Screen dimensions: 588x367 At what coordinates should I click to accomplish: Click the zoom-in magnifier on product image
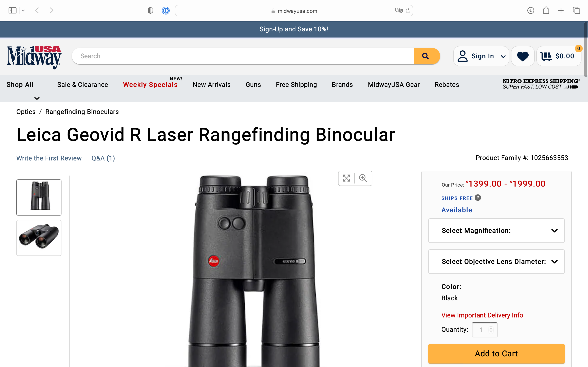pyautogui.click(x=363, y=178)
